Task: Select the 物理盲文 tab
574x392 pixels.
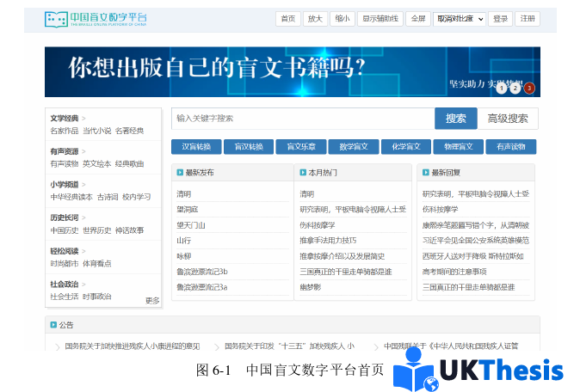Action: tap(459, 147)
